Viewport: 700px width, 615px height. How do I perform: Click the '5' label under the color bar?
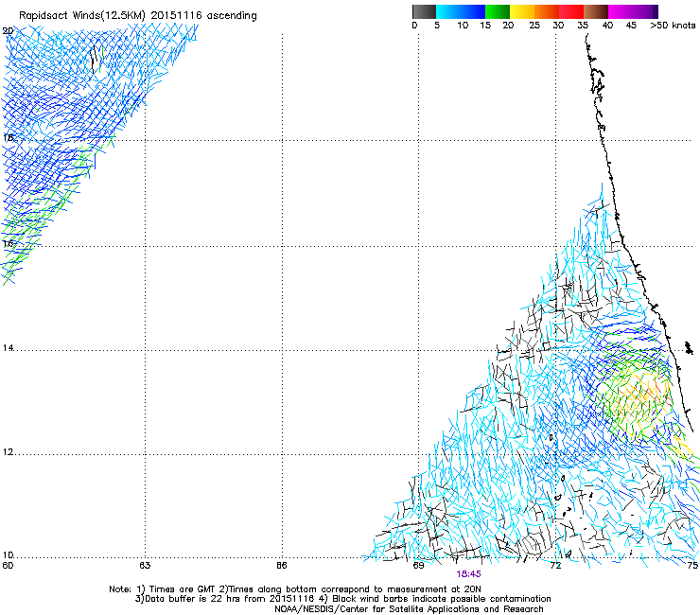[437, 26]
